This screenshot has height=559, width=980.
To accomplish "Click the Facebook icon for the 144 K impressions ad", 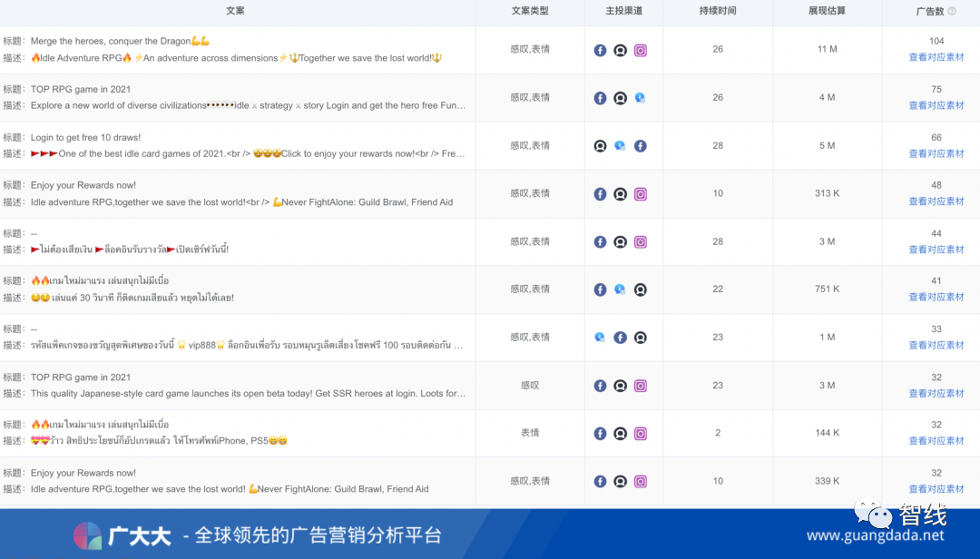I will (x=600, y=434).
